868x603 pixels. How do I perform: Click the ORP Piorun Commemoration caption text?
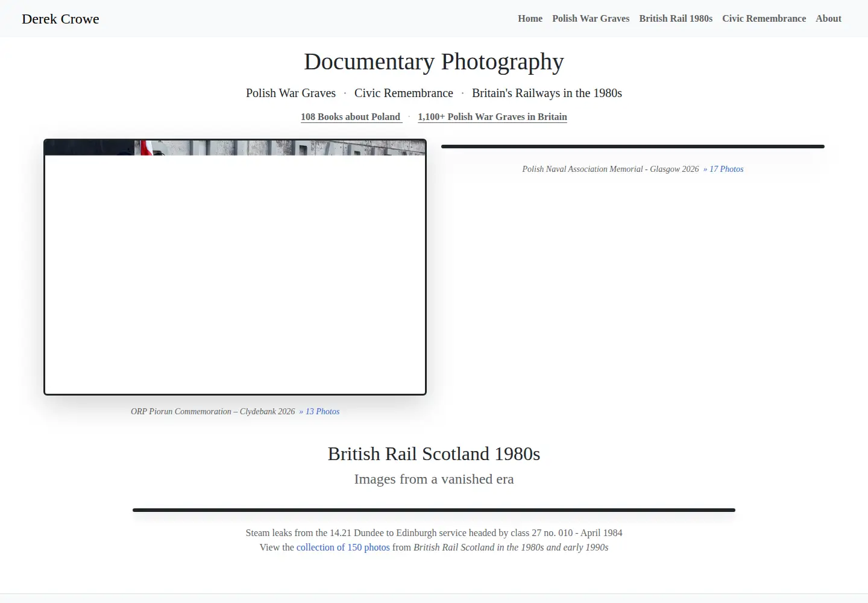[x=213, y=411]
